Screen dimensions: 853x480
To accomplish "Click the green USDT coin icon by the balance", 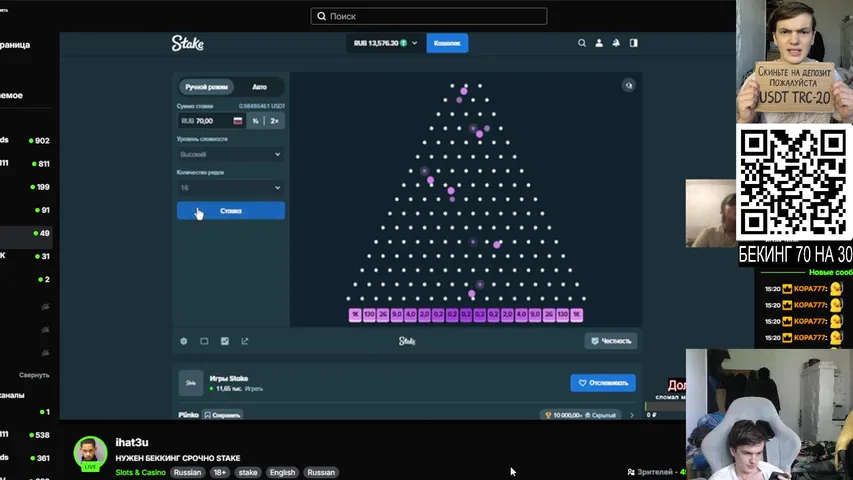I will click(x=404, y=43).
